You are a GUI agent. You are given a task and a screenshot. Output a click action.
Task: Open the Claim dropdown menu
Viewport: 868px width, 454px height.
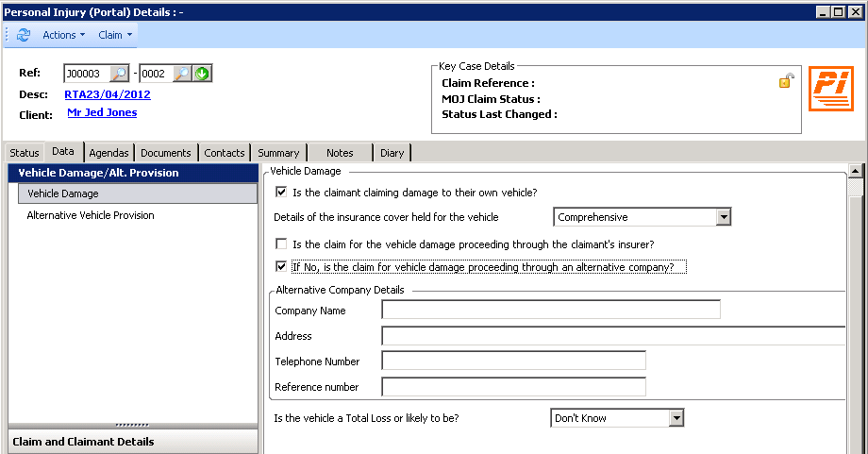pos(115,35)
